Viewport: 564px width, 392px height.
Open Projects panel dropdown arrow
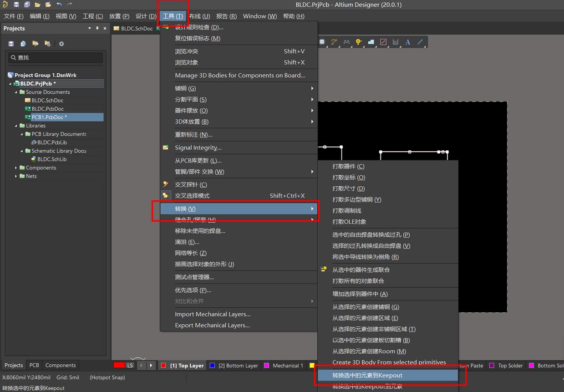90,28
